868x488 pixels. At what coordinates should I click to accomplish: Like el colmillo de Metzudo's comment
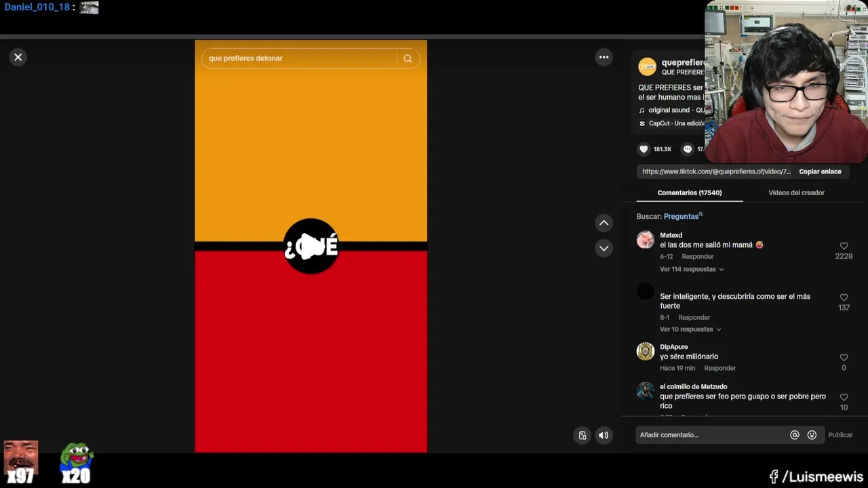point(844,398)
